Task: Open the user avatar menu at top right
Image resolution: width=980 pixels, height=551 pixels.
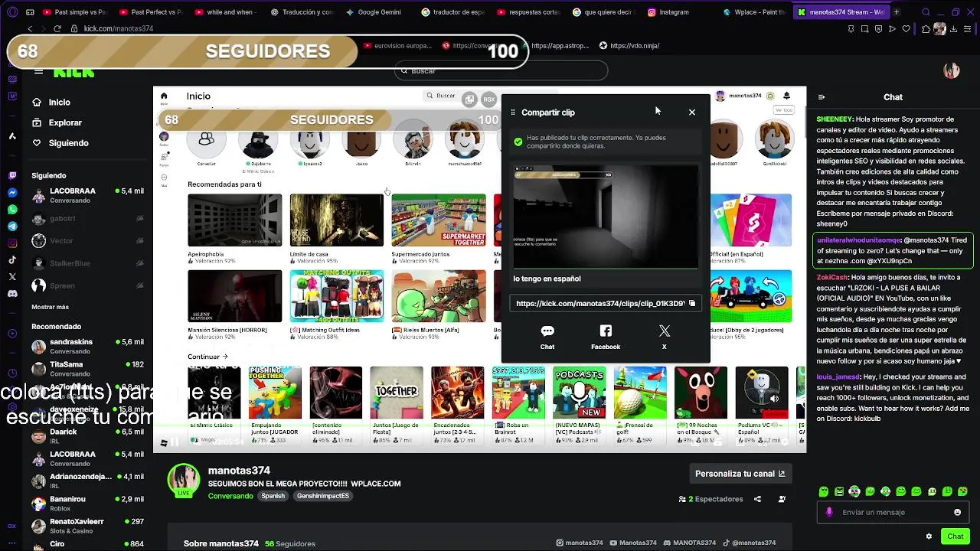Action: click(952, 70)
